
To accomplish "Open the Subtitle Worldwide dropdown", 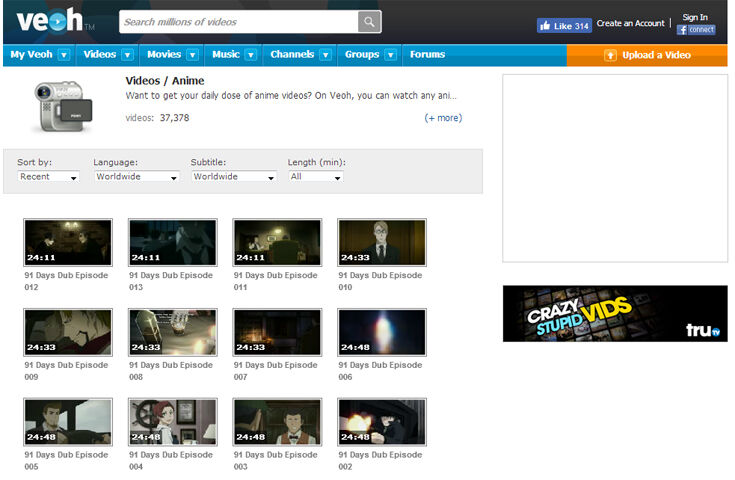I will (234, 177).
